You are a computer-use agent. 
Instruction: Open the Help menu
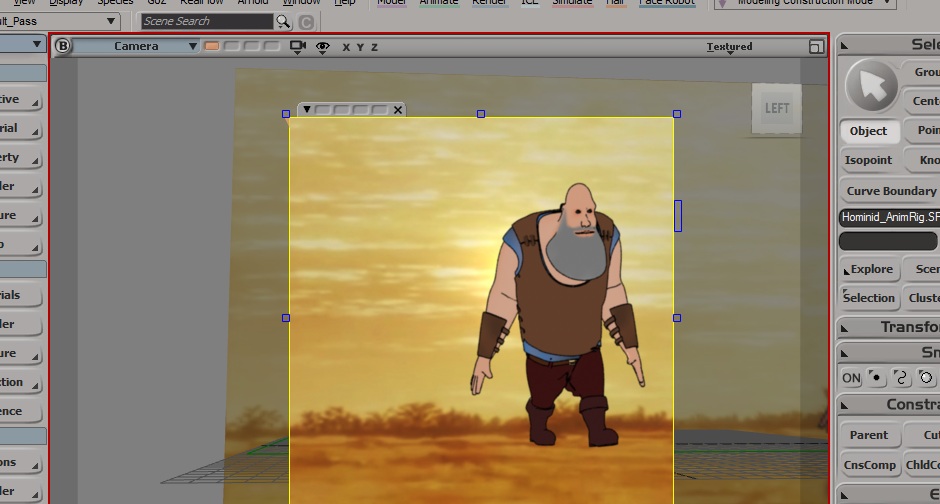(345, 2)
